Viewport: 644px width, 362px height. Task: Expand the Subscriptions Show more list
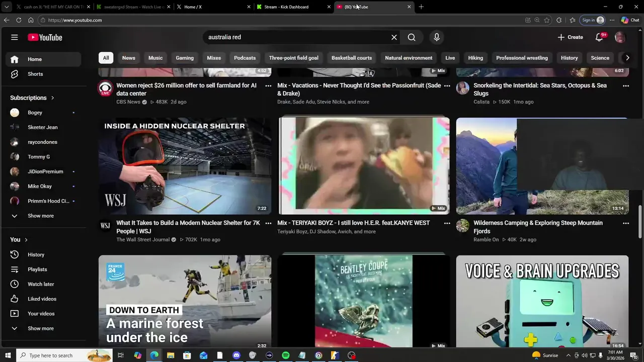tap(43, 216)
